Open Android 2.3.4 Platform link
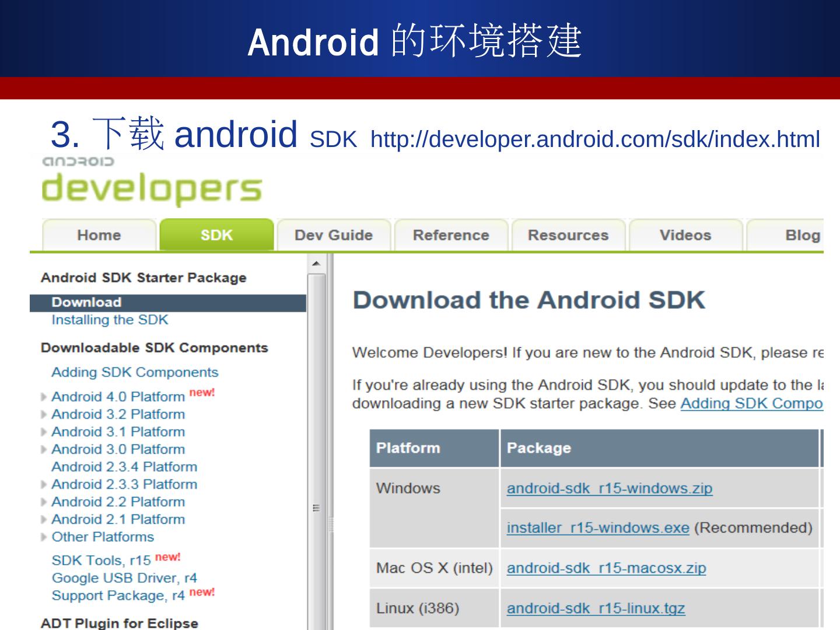Image resolution: width=840 pixels, height=630 pixels. tap(124, 467)
